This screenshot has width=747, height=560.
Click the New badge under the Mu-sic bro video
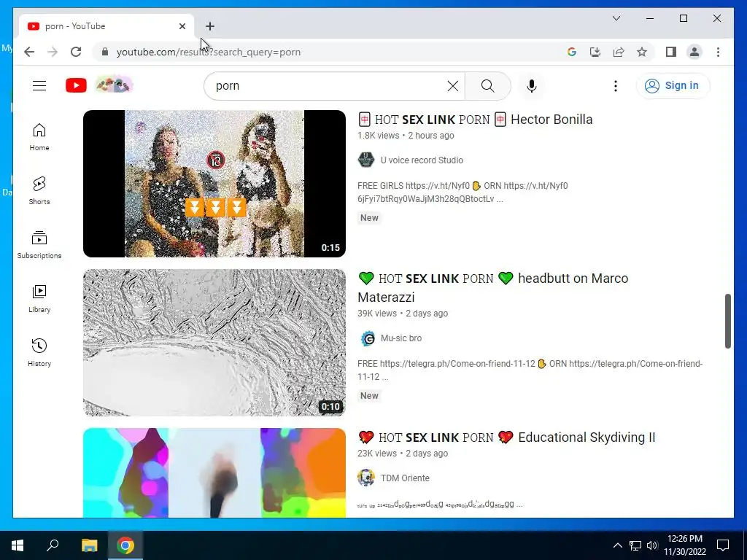(369, 396)
